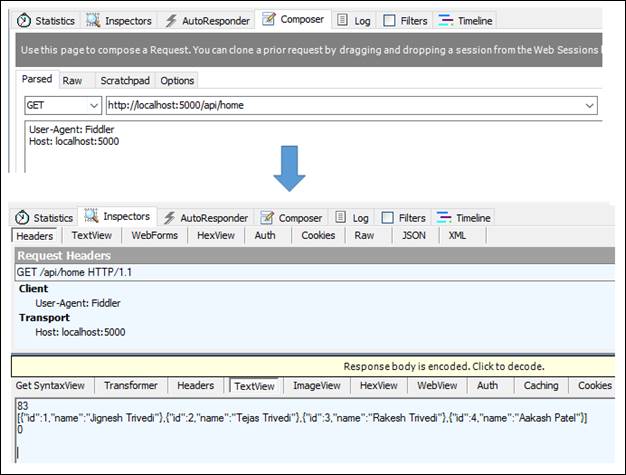Click the GET /api/home HTTP/1.1 request line
Screen dimensions: 626x475
click(x=315, y=272)
